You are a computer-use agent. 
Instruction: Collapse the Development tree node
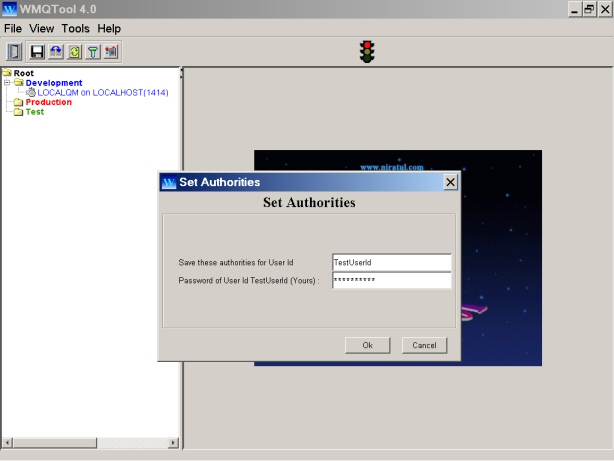[x=7, y=83]
